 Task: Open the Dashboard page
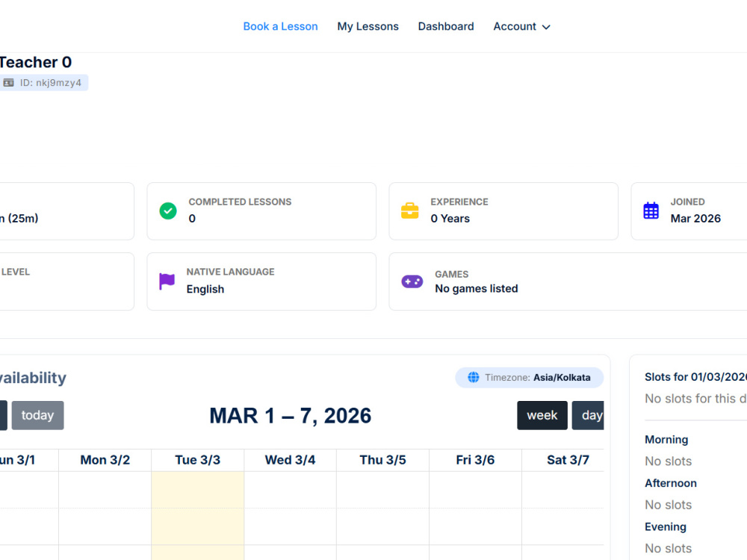(446, 27)
